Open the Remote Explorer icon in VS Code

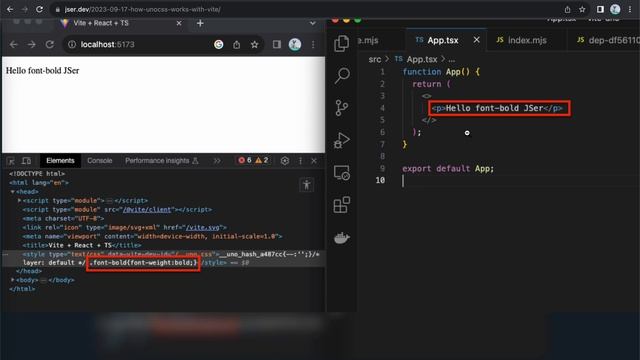click(x=342, y=173)
